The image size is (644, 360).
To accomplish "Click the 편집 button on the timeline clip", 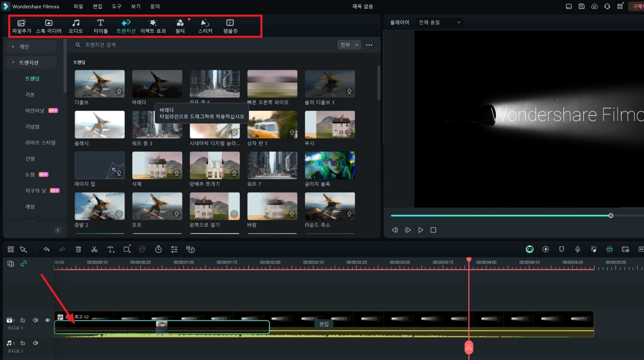I will (x=324, y=324).
